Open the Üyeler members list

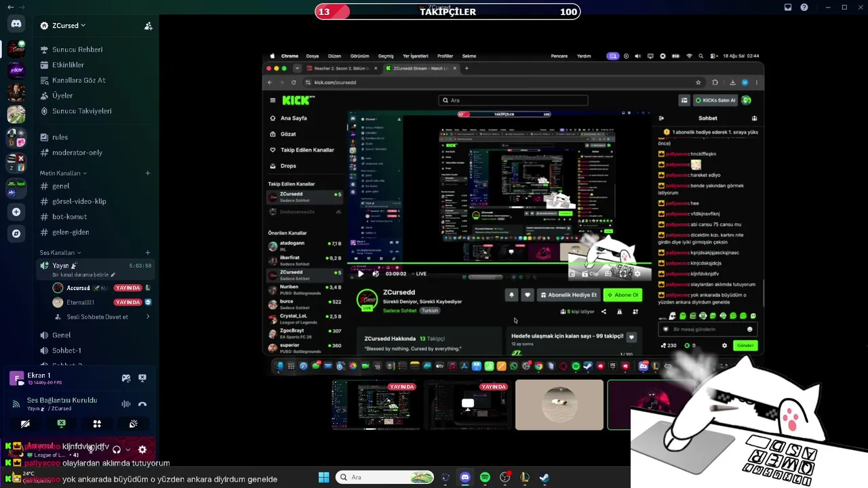click(x=96, y=96)
